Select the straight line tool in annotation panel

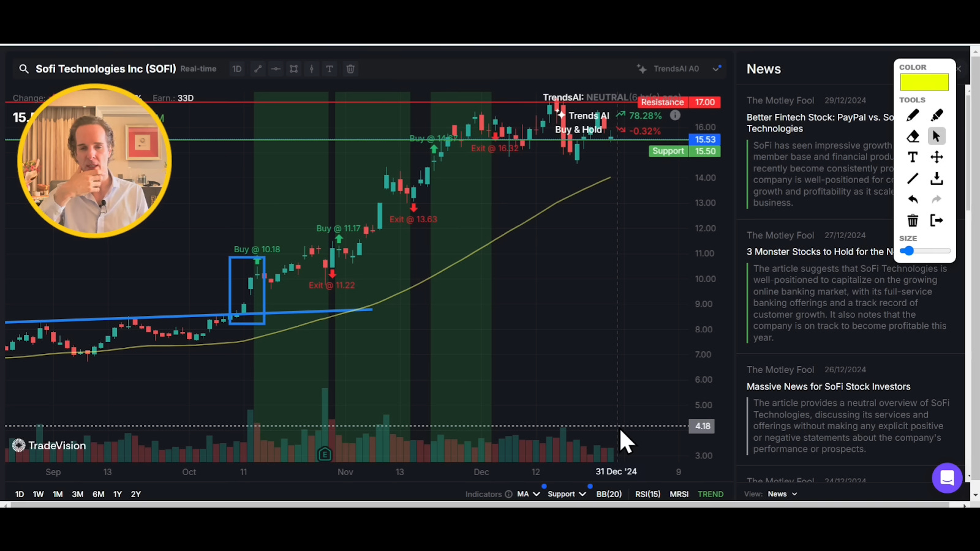[913, 178]
